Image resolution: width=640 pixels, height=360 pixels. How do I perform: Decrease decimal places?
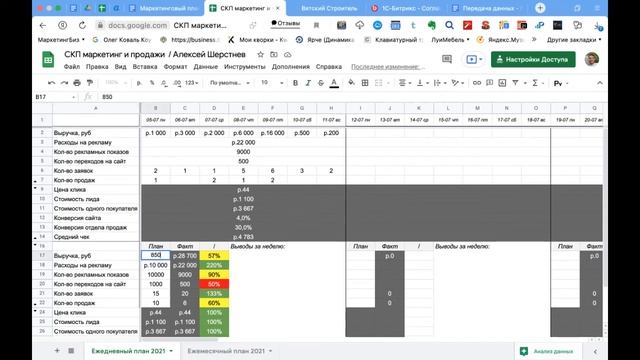(x=164, y=83)
